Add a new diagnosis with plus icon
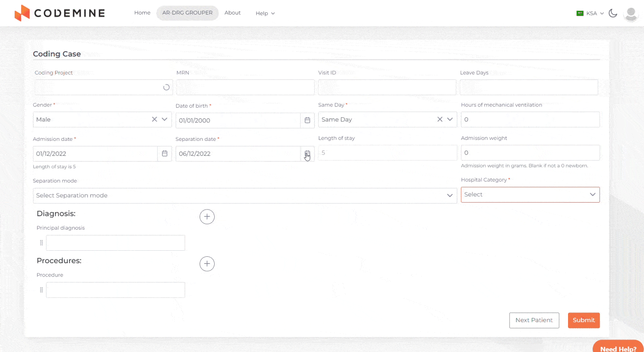 [x=207, y=217]
